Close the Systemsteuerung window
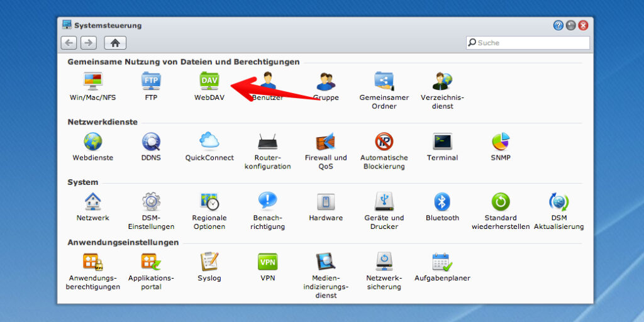644x322 pixels. coord(583,25)
